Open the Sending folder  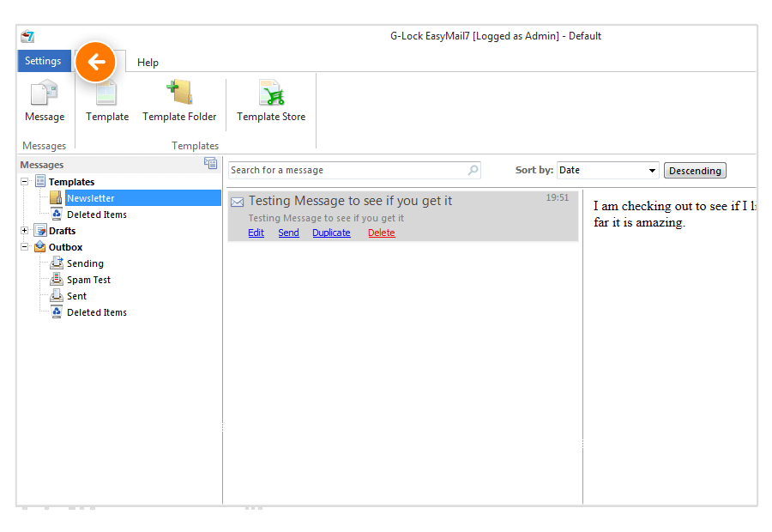[x=85, y=263]
